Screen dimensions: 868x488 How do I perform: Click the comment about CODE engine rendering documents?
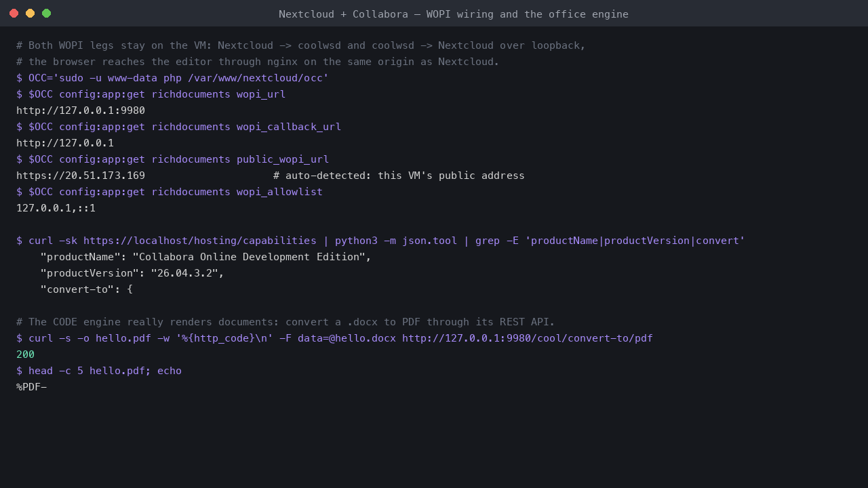(285, 322)
